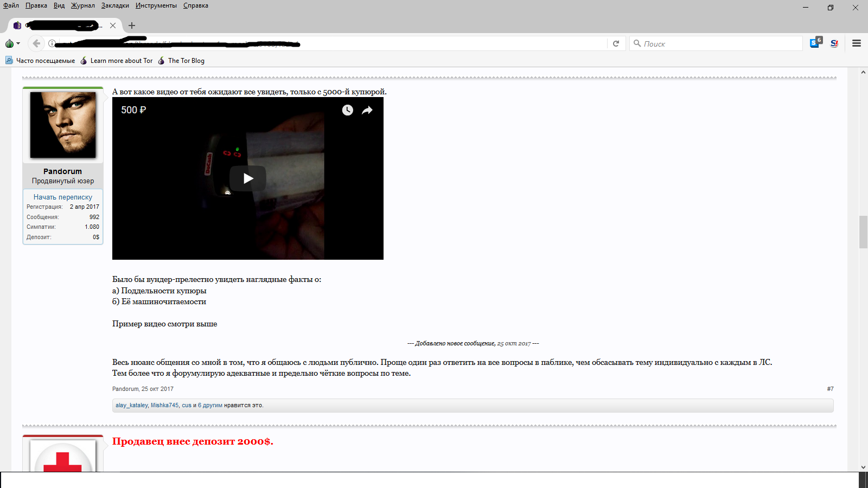Open the Журнал menu
The width and height of the screenshot is (868, 488).
point(82,5)
